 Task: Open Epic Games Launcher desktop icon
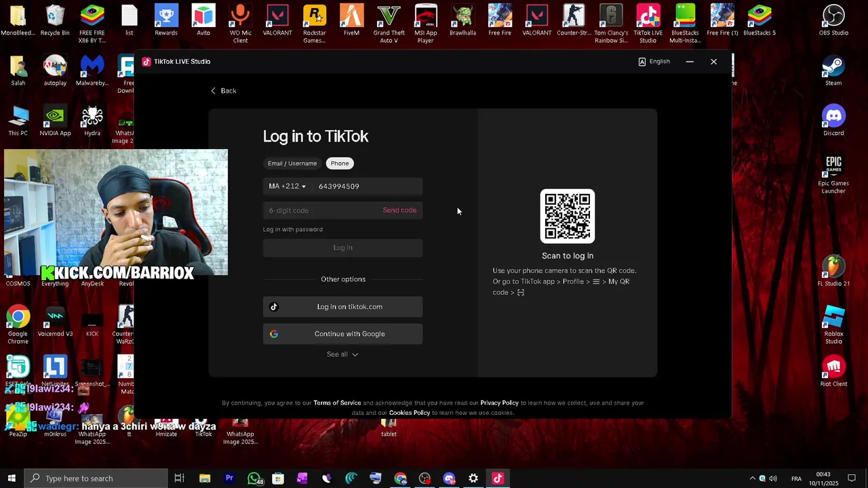(833, 175)
